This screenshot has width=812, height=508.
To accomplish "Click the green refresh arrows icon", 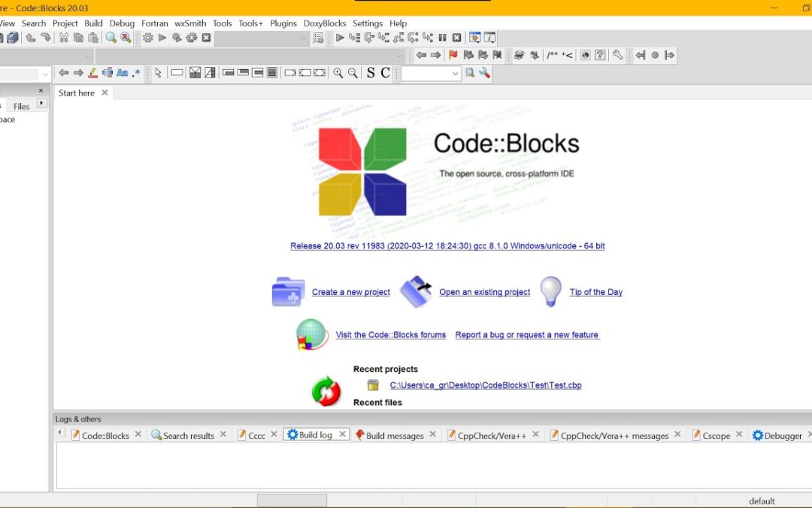I will [326, 391].
